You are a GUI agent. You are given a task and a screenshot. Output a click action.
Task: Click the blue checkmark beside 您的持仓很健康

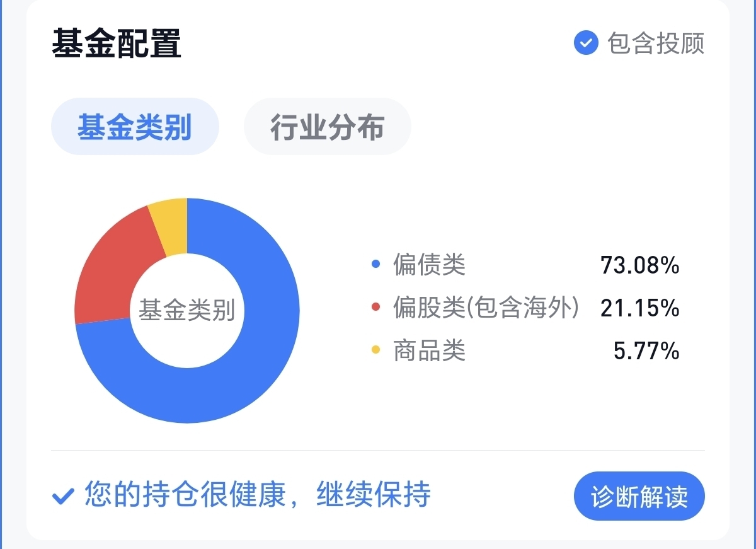tap(63, 496)
